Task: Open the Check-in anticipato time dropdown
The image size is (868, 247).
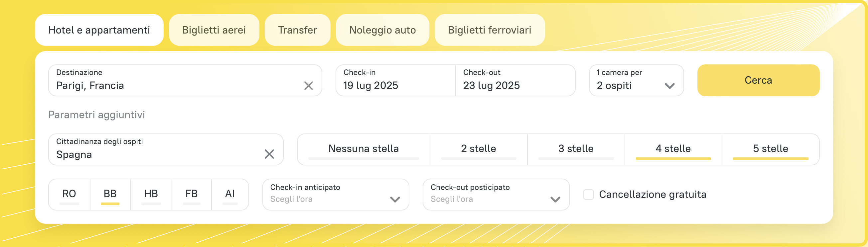Action: click(335, 194)
